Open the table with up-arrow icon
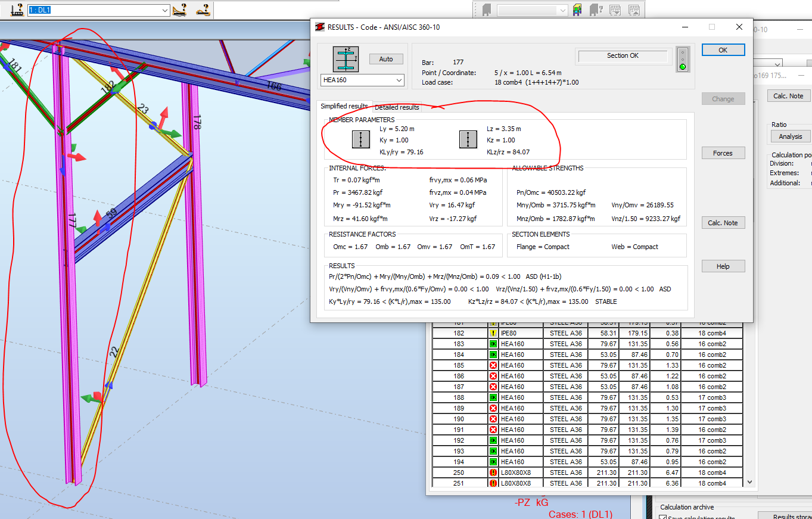The width and height of the screenshot is (812, 519). (633, 10)
